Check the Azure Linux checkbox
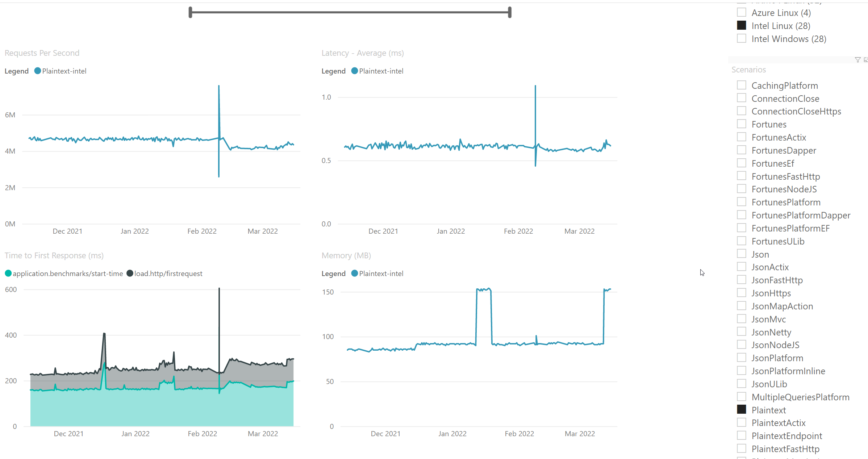Viewport: 868px width, 459px height. (x=742, y=12)
